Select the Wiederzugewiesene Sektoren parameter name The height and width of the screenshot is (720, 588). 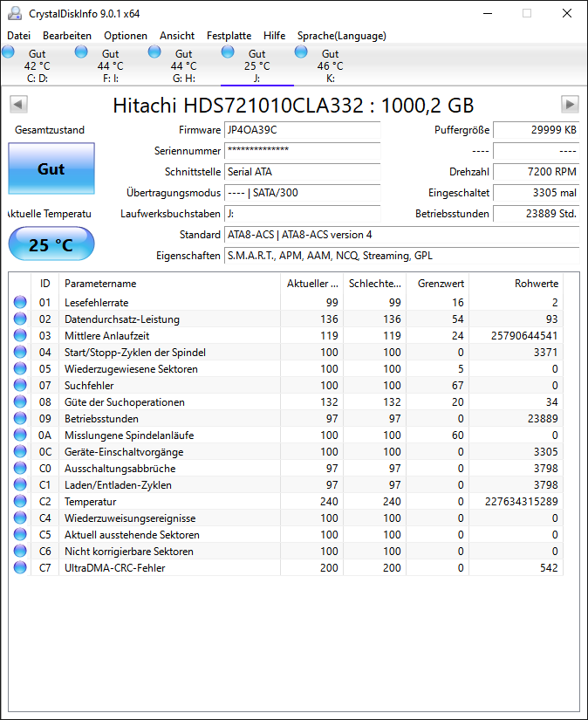pos(131,368)
